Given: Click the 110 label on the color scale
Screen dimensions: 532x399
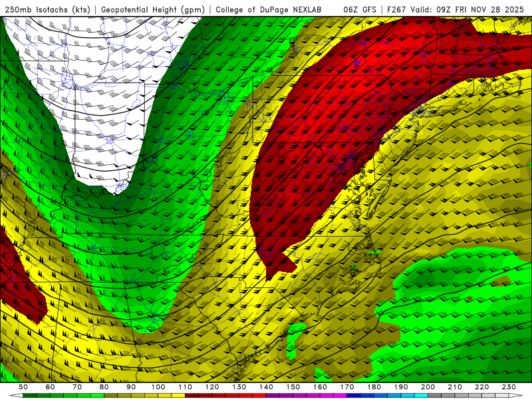Looking at the screenshot, I should (186, 387).
